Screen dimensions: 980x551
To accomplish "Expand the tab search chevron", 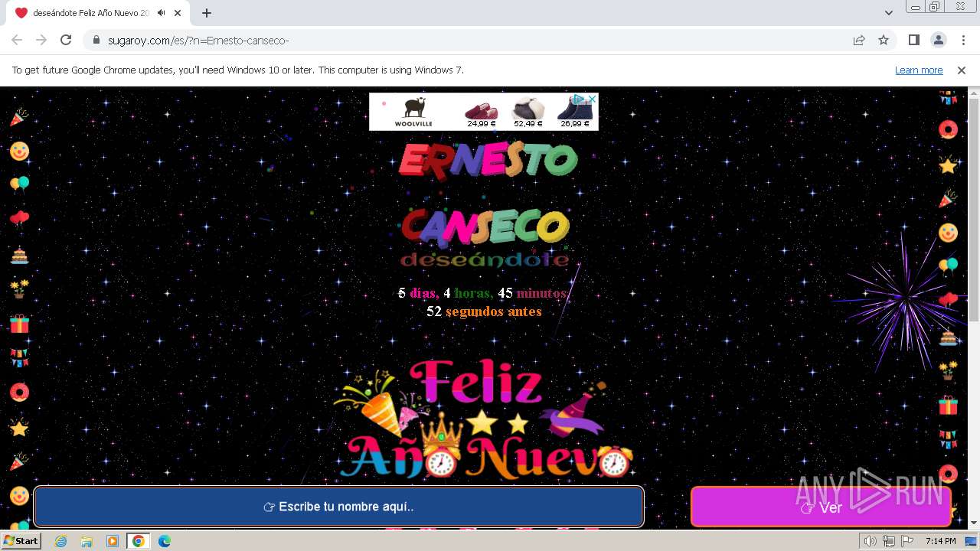I will [x=889, y=13].
